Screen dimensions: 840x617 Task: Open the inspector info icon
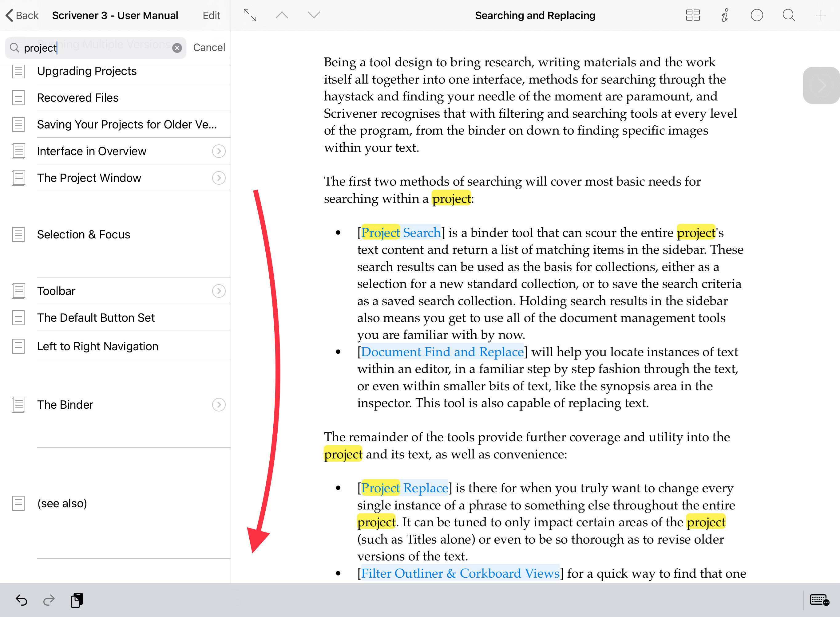[725, 15]
